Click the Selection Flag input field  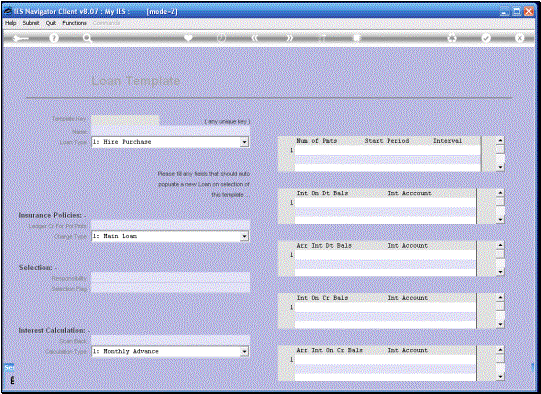(170, 288)
